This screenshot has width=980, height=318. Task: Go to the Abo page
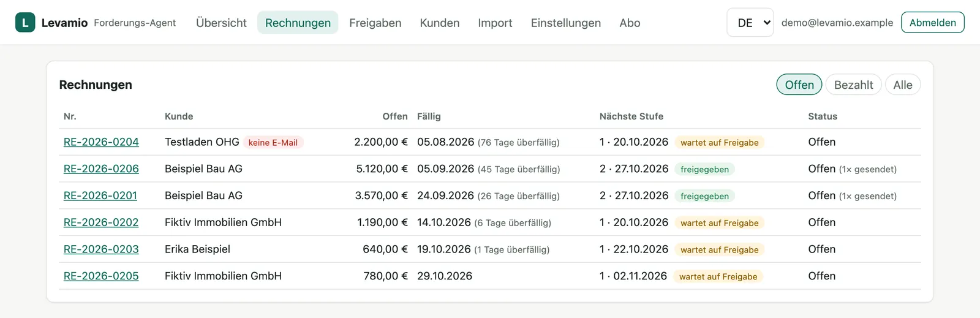(630, 23)
